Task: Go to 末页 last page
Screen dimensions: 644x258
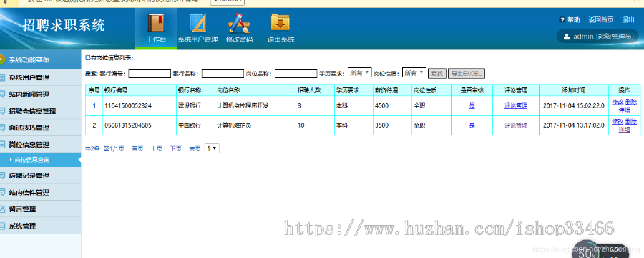Action: pyautogui.click(x=195, y=149)
